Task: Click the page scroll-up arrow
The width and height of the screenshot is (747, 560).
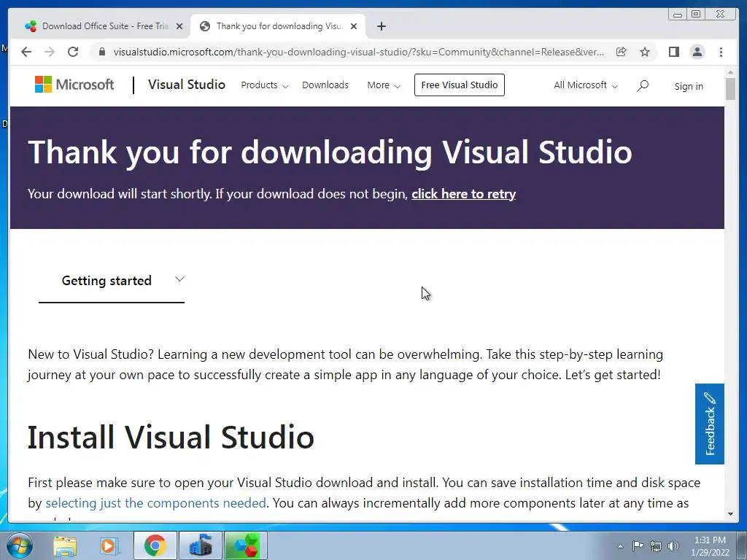Action: point(731,72)
